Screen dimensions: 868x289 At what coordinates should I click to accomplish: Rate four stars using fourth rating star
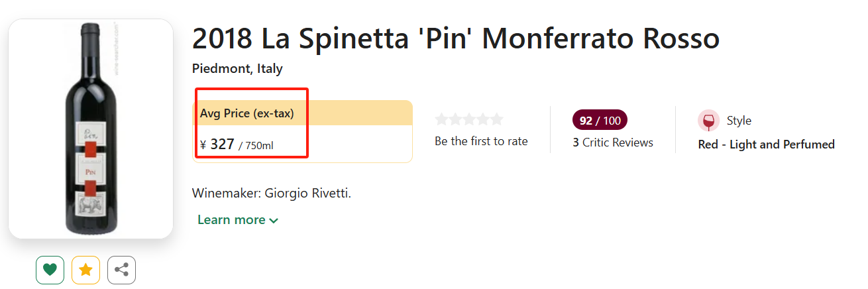tap(483, 119)
